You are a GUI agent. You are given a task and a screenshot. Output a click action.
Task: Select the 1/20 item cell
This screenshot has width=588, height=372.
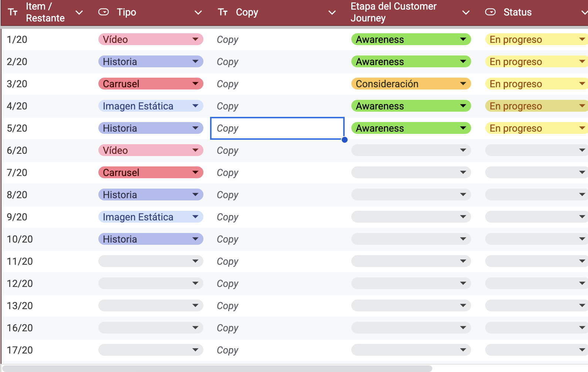(47, 39)
